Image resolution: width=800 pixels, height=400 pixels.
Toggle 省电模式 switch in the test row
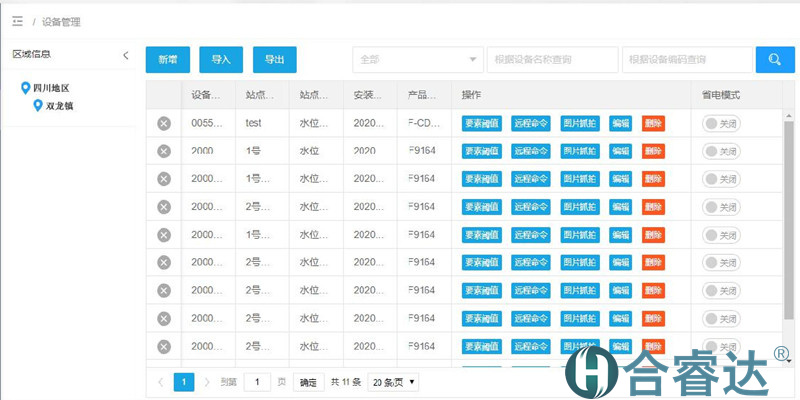720,123
